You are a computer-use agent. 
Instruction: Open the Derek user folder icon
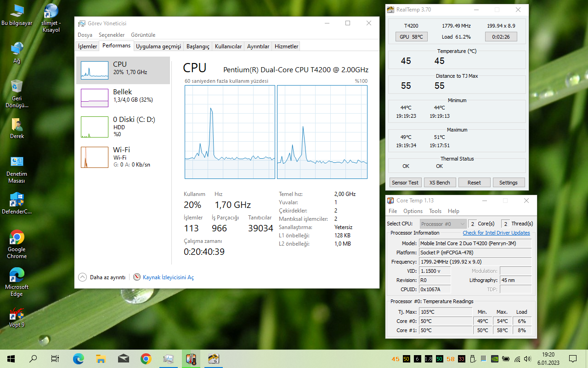tap(17, 128)
